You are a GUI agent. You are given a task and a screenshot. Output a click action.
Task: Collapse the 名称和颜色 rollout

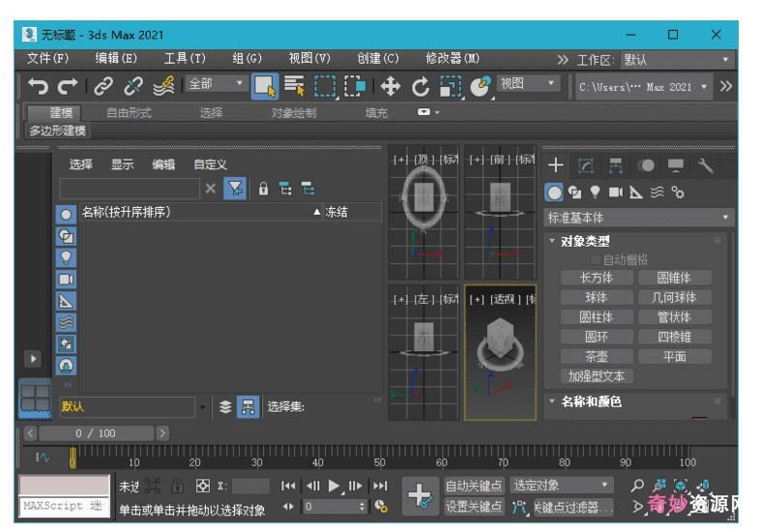click(x=551, y=401)
